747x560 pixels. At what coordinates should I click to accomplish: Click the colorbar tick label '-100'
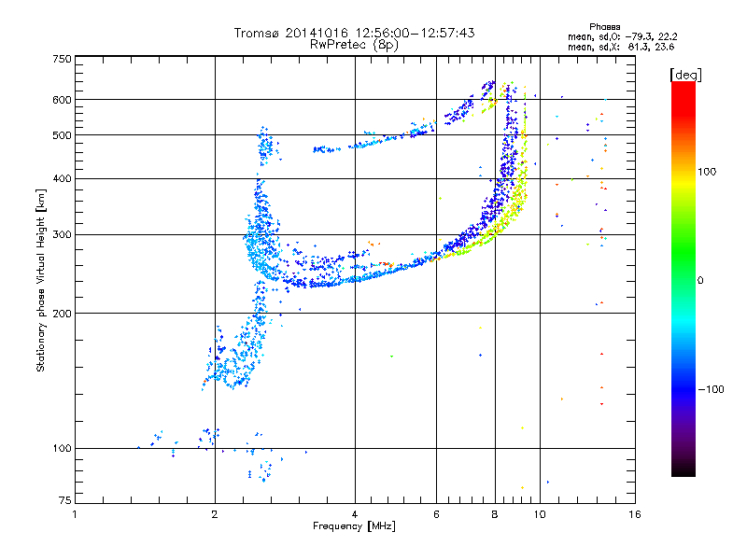tap(711, 389)
